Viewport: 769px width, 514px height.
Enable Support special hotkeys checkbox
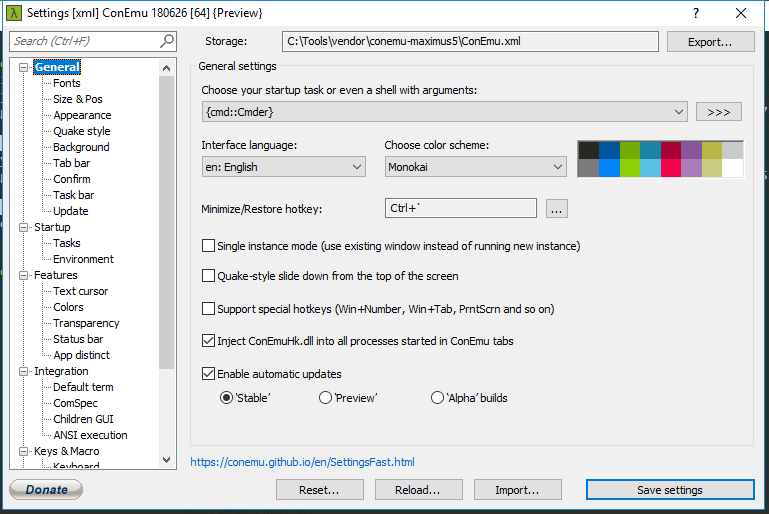[x=208, y=308]
